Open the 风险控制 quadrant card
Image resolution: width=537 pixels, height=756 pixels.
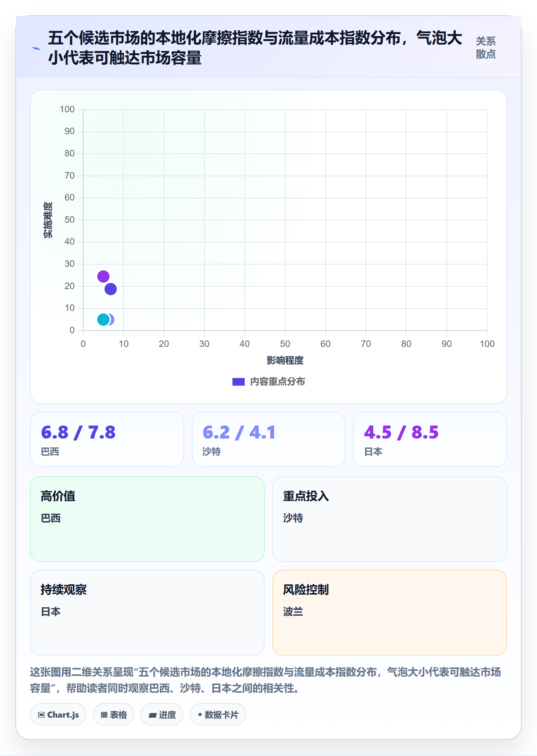point(390,613)
